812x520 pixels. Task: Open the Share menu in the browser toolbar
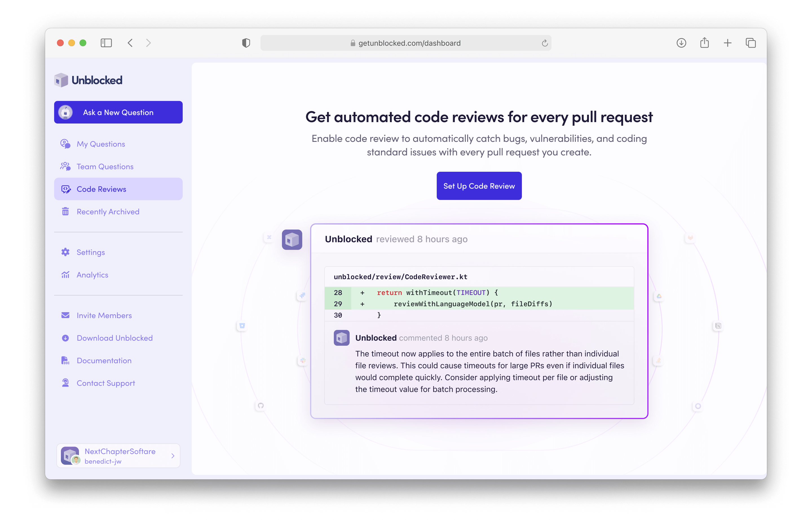705,43
